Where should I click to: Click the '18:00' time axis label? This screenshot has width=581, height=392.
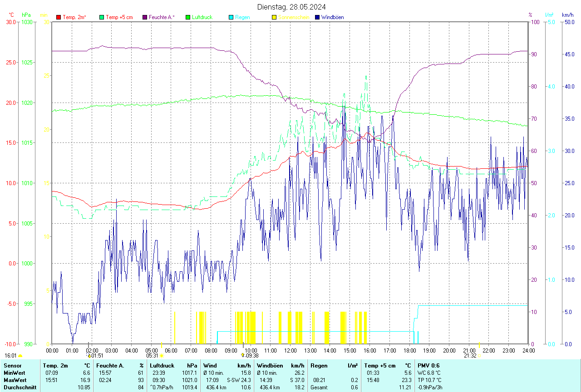(409, 350)
